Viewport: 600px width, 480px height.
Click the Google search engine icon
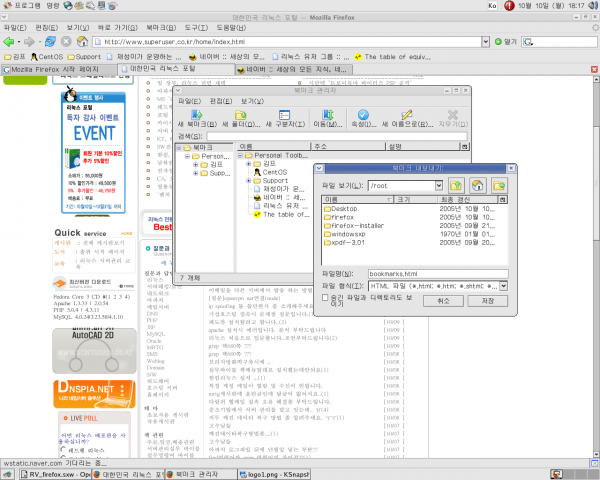pyautogui.click(x=528, y=42)
